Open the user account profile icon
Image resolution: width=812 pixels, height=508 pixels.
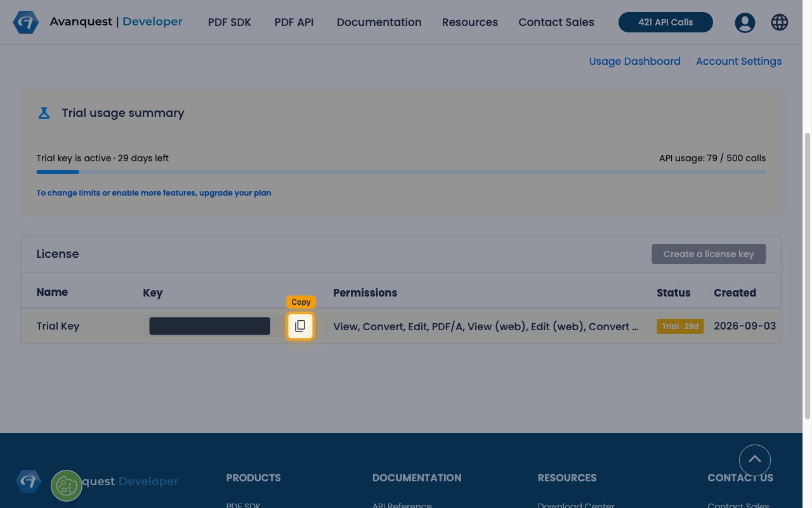745,23
